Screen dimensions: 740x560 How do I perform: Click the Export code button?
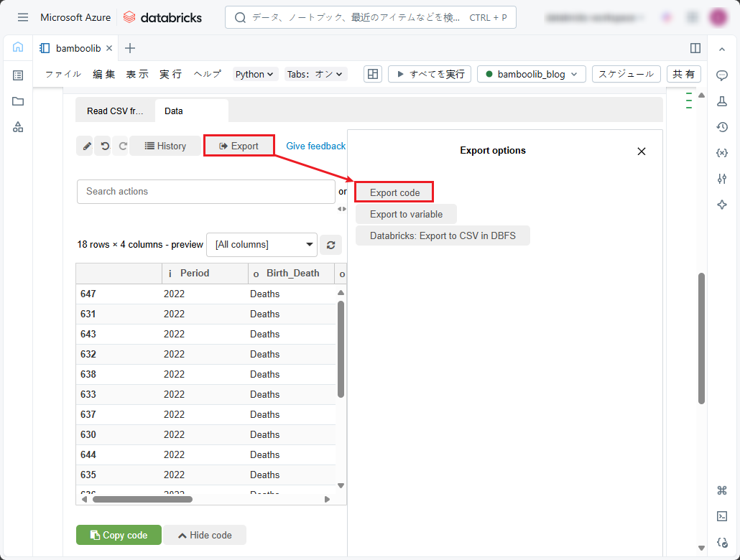tap(394, 192)
